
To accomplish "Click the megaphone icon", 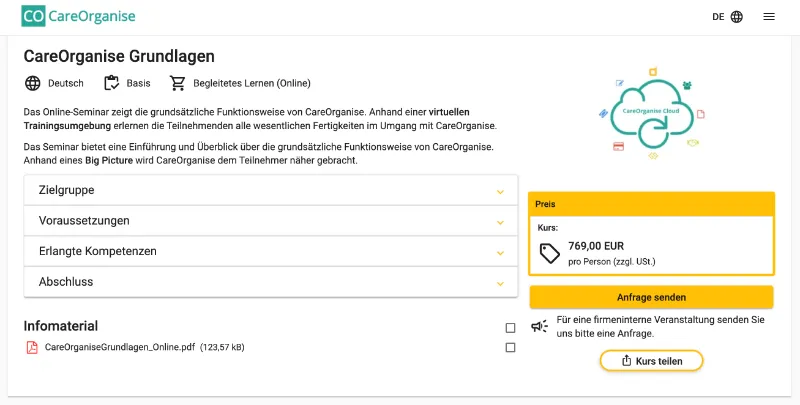I will pyautogui.click(x=539, y=326).
